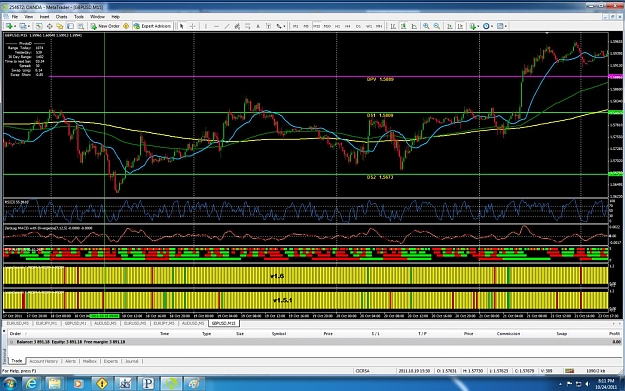
Task: Zoom out on the chart
Action: click(x=437, y=26)
